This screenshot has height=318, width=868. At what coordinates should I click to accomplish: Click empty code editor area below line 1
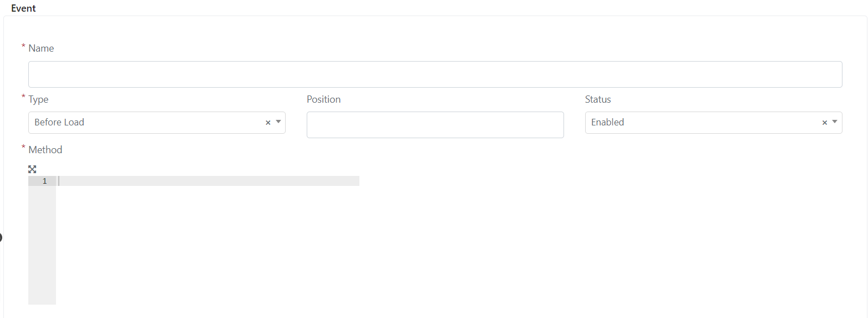coord(208,245)
